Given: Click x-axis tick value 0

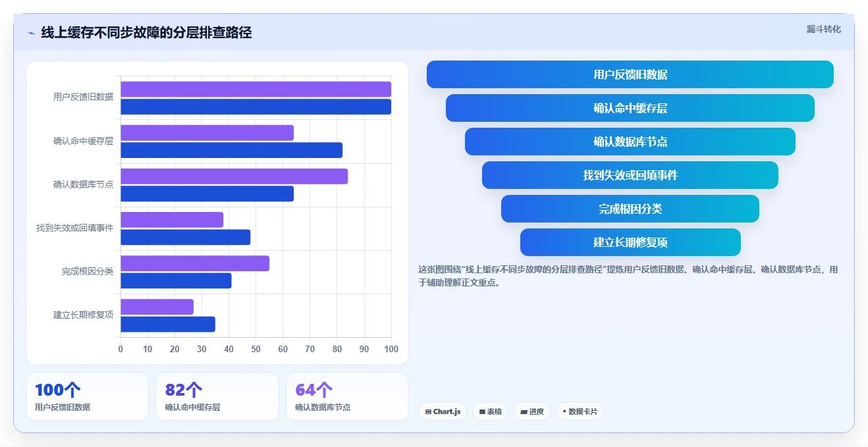Looking at the screenshot, I should [x=121, y=349].
